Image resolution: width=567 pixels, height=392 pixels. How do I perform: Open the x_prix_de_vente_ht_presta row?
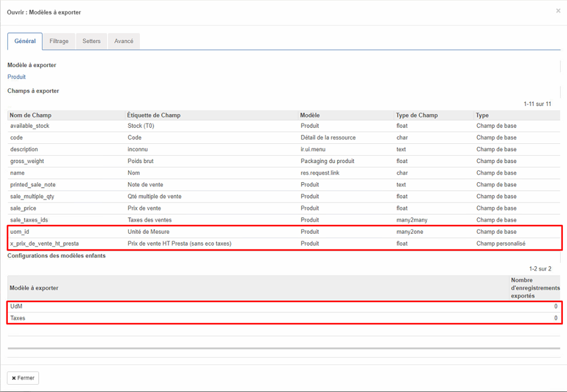(44, 243)
